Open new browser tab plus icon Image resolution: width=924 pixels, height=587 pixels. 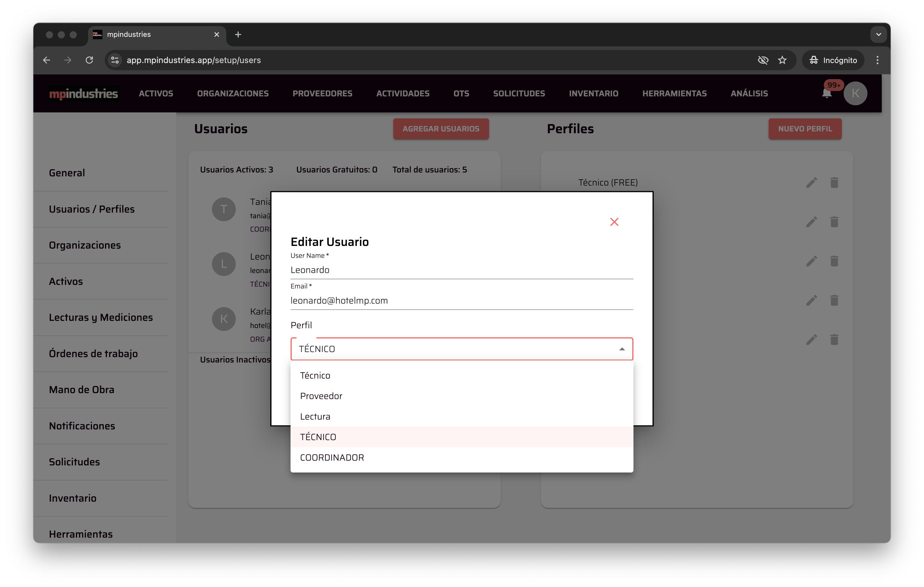tap(238, 34)
